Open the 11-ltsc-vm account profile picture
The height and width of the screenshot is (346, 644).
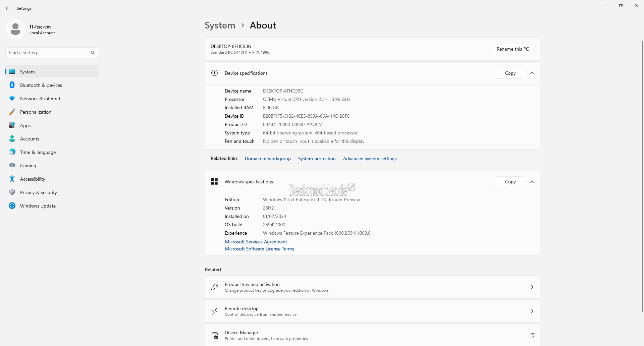pyautogui.click(x=15, y=29)
